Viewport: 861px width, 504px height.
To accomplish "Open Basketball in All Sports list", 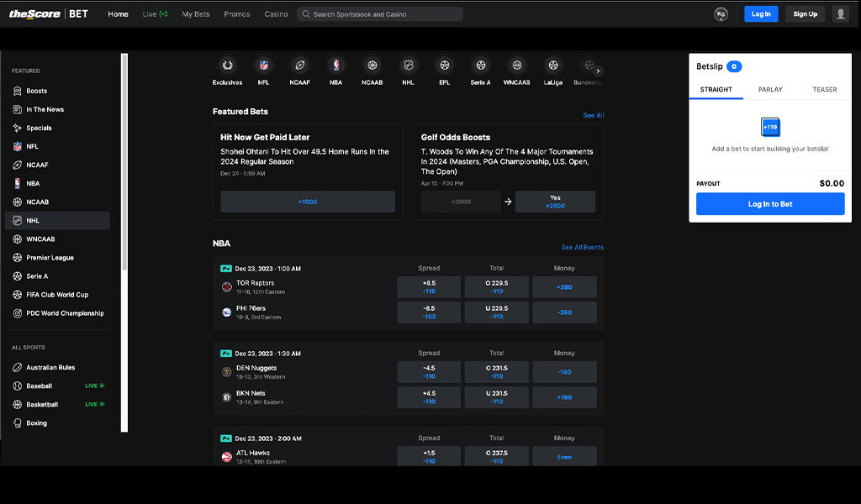I will click(x=58, y=405).
